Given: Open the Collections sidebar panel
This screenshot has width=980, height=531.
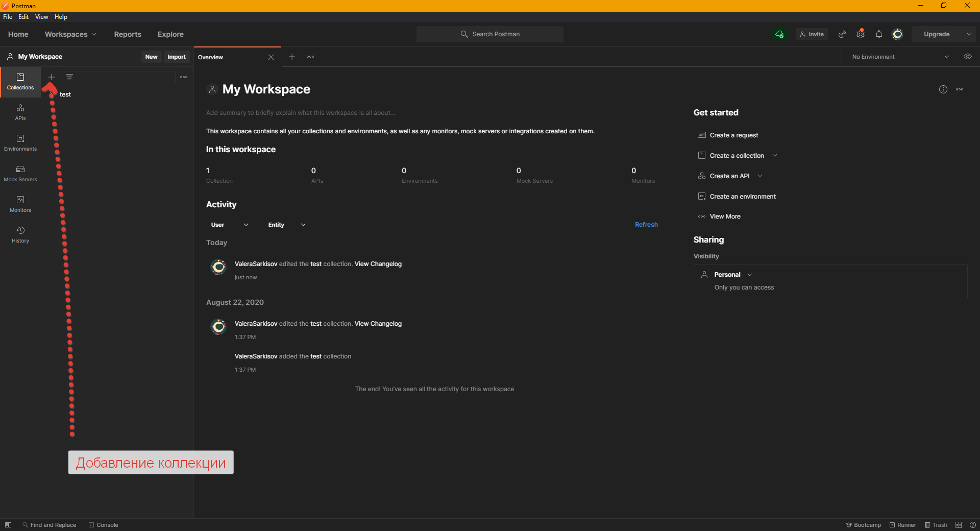Looking at the screenshot, I should [20, 82].
